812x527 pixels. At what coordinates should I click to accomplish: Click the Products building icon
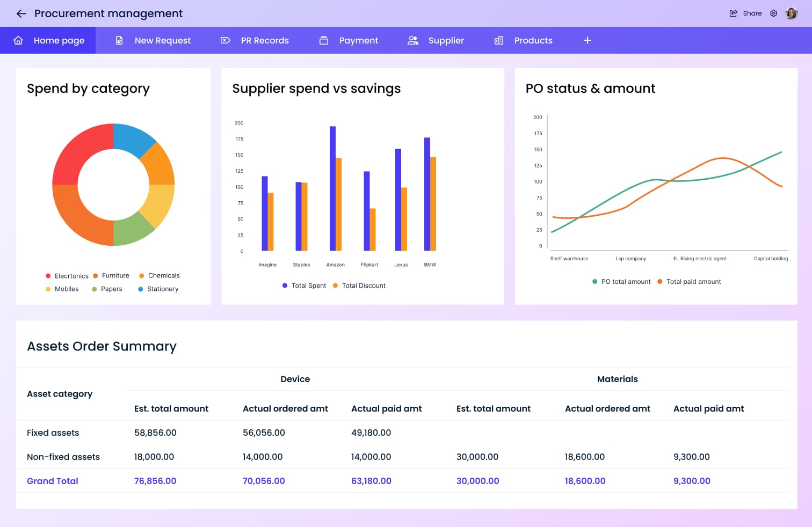(499, 40)
